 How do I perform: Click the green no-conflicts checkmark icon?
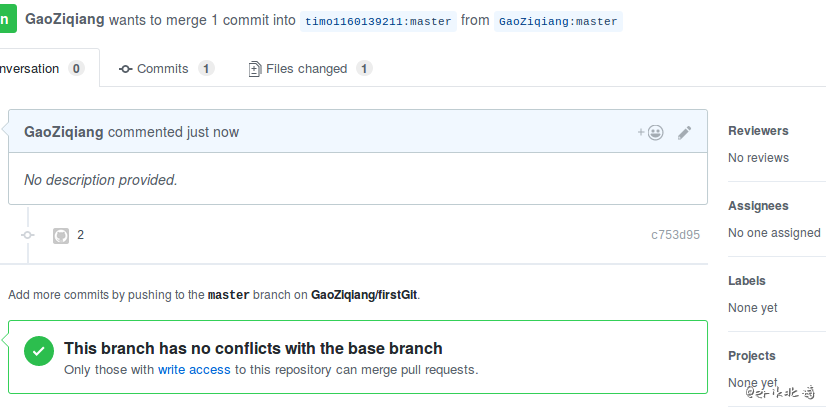(39, 351)
